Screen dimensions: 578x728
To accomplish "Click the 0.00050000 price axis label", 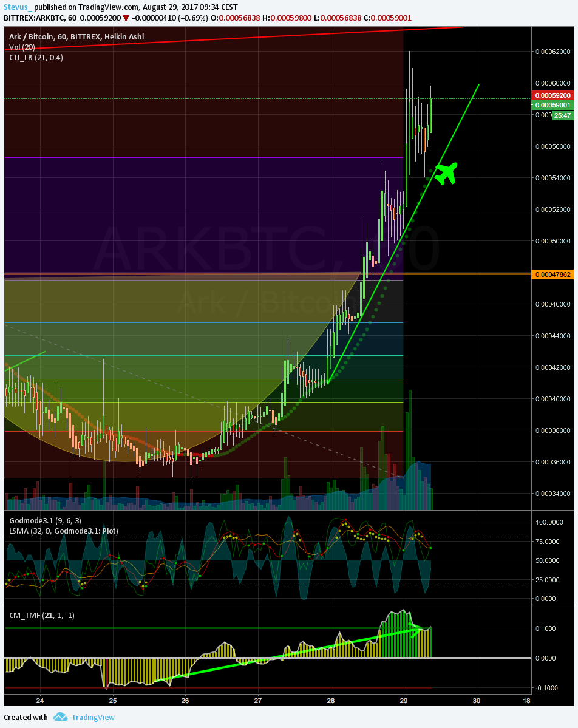I will coord(553,241).
